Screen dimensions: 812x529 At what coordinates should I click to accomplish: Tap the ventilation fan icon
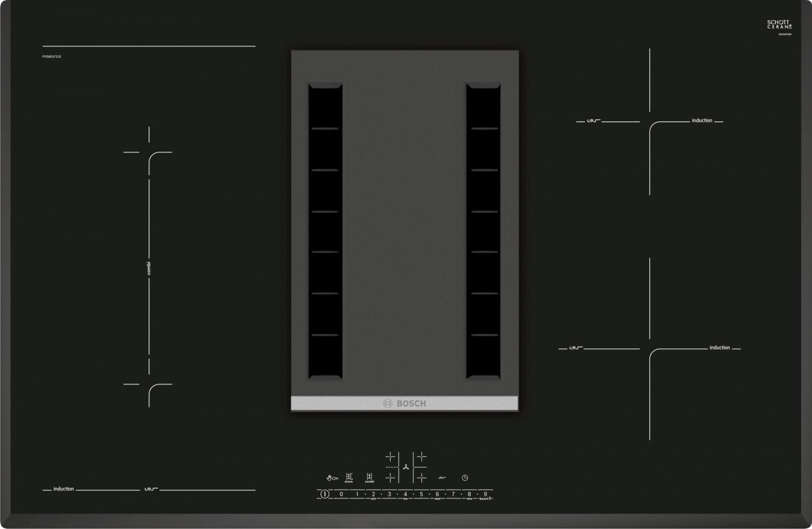pyautogui.click(x=406, y=467)
